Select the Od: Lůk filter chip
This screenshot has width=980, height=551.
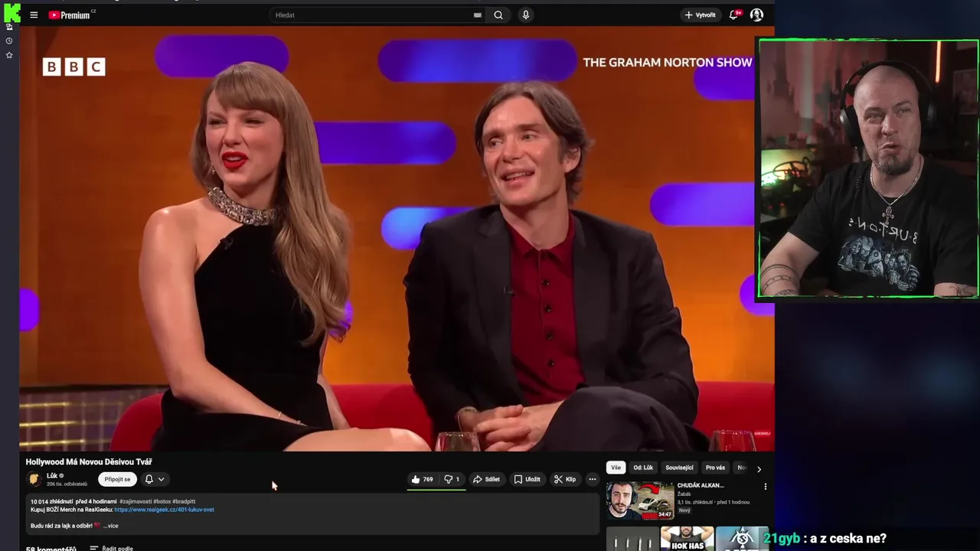643,468
